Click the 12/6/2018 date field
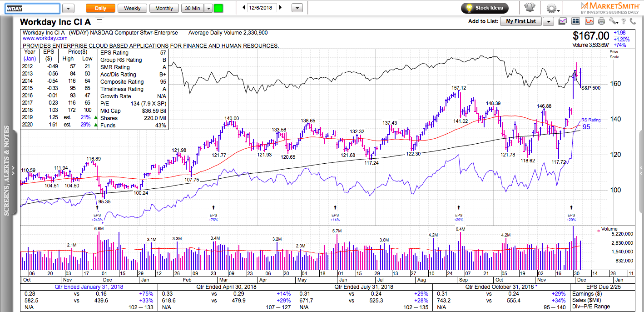This screenshot has height=312, width=644. coord(262,8)
